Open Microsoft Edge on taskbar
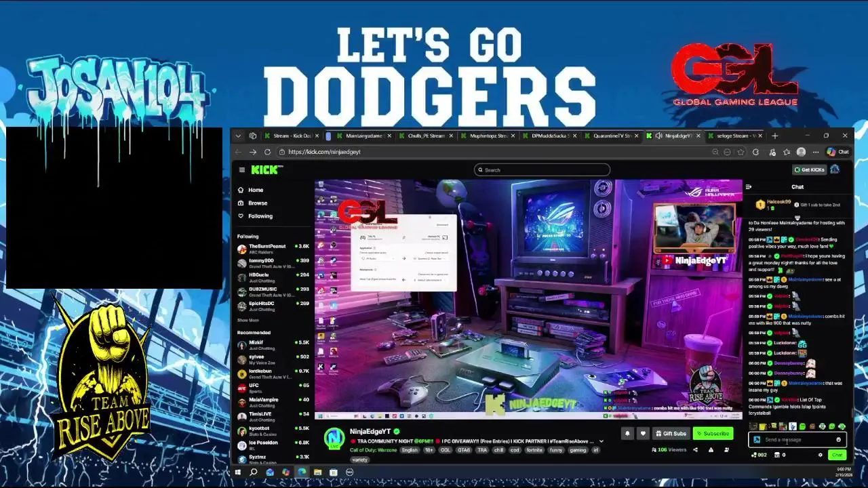868x488 pixels. point(302,472)
